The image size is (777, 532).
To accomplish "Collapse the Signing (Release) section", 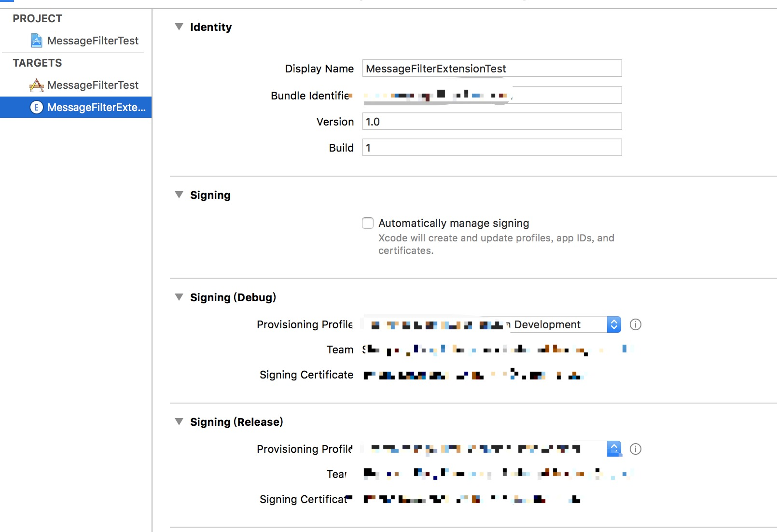I will tap(179, 422).
